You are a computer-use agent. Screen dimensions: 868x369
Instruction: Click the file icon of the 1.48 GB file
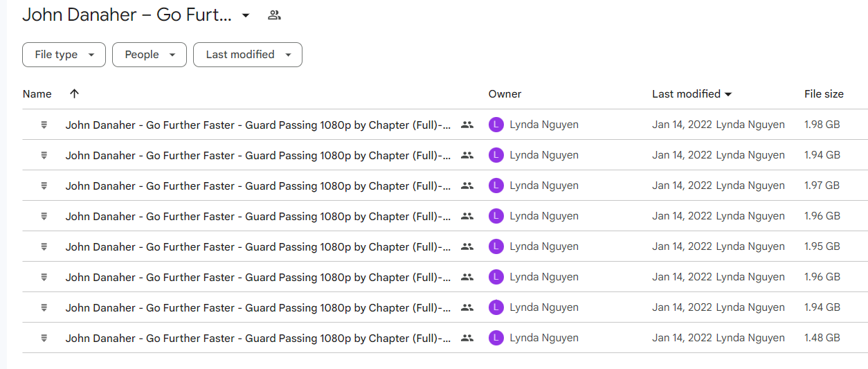[44, 338]
